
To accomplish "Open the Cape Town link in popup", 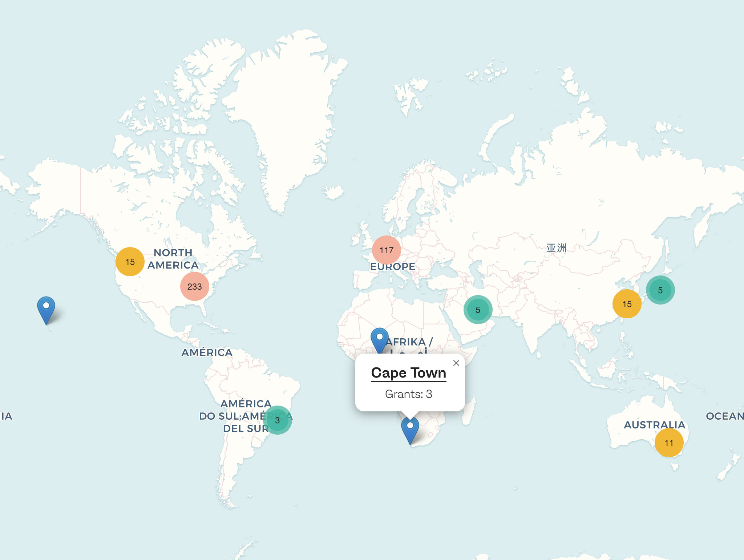I will [x=408, y=373].
